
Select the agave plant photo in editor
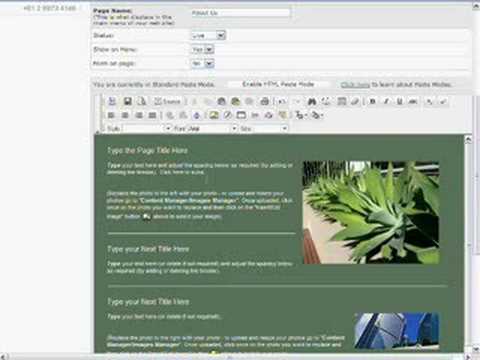[371, 212]
